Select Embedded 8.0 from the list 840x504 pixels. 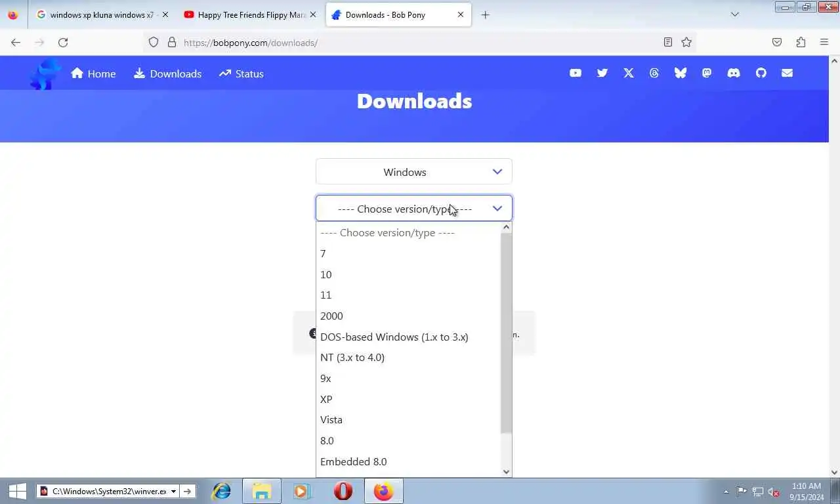408,461
